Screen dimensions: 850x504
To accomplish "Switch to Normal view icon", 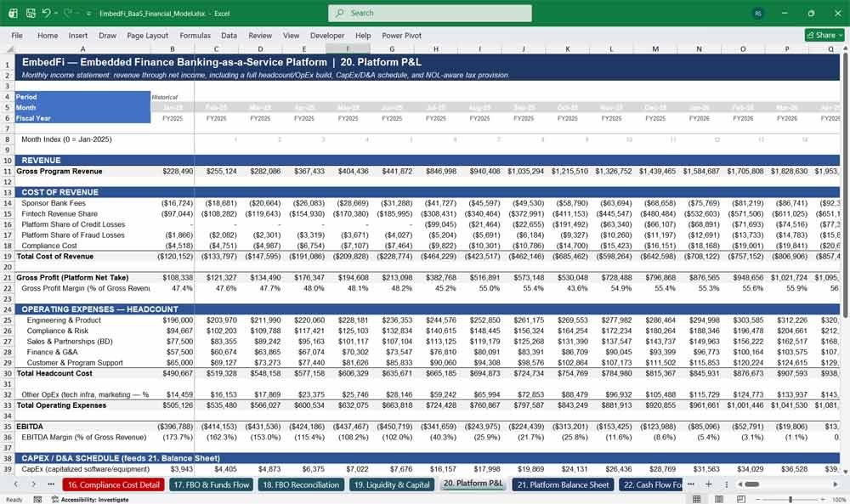I will (697, 499).
